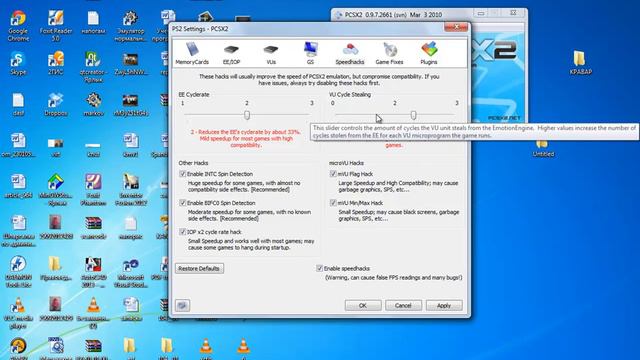Image resolution: width=640 pixels, height=360 pixels.
Task: Select the Foxit Reader 5.0 shortcut
Action: pyautogui.click(x=56, y=26)
